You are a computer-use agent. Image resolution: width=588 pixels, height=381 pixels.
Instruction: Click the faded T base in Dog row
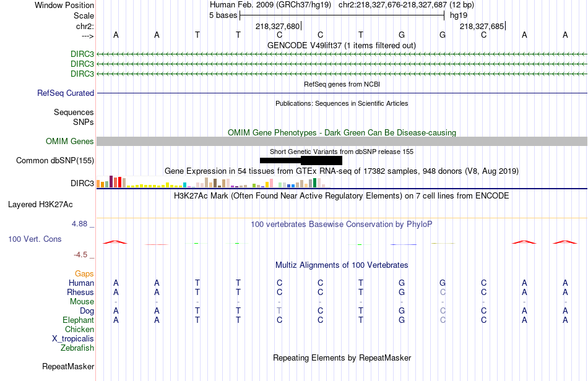[x=279, y=310]
